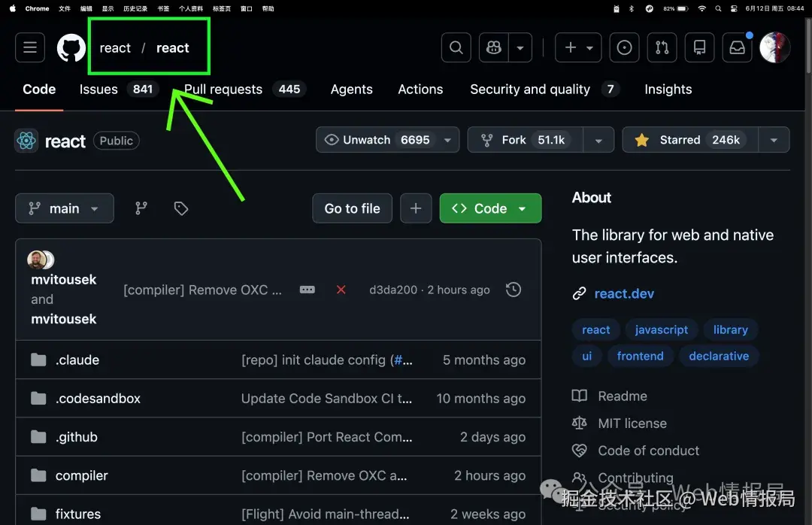The width and height of the screenshot is (812, 525).
Task: Open the green Code dropdown
Action: [x=490, y=208]
